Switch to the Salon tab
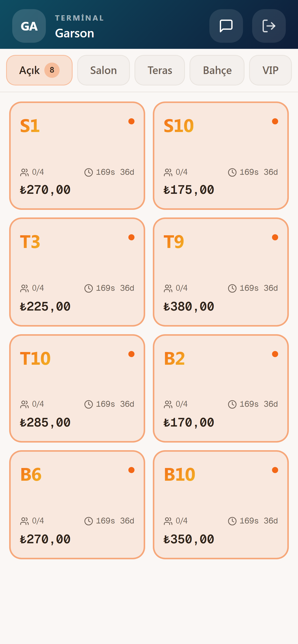This screenshot has height=644, width=298. tap(103, 70)
